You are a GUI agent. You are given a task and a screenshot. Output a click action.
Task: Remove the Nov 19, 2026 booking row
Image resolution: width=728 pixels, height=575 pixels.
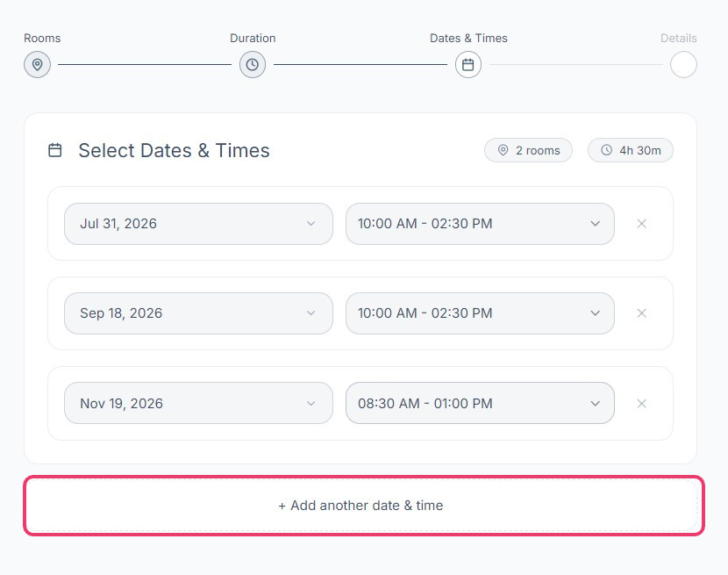tap(642, 404)
